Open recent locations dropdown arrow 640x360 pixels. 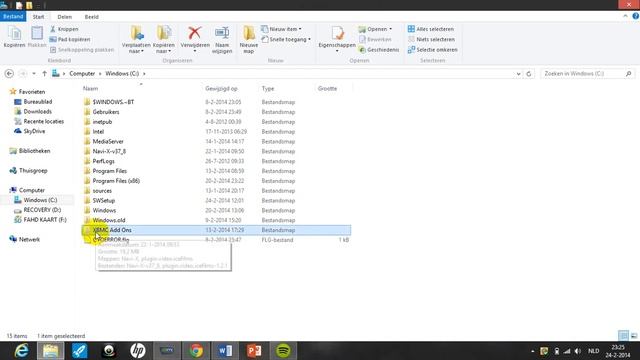34,73
